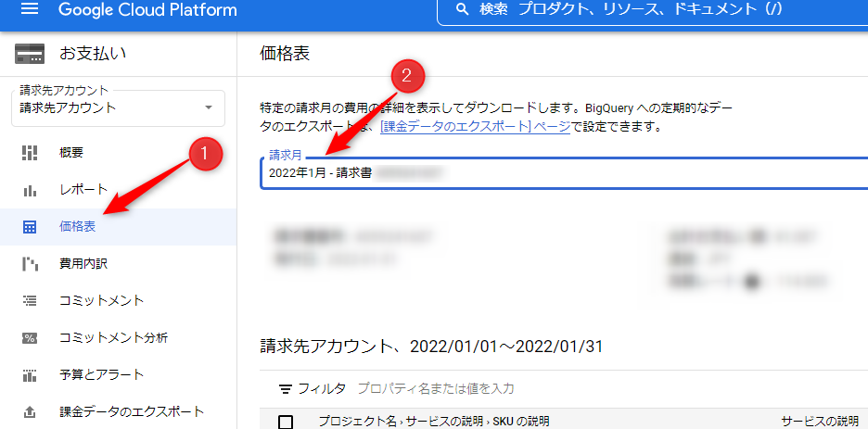The height and width of the screenshot is (429, 868).
Task: Focus the プロパティ名または値を入力 filter field
Action: click(x=436, y=388)
